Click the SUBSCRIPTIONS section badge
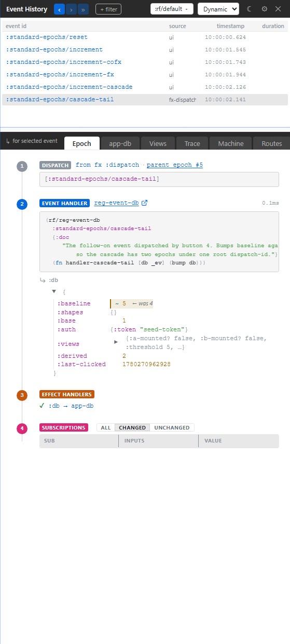 coord(64,428)
